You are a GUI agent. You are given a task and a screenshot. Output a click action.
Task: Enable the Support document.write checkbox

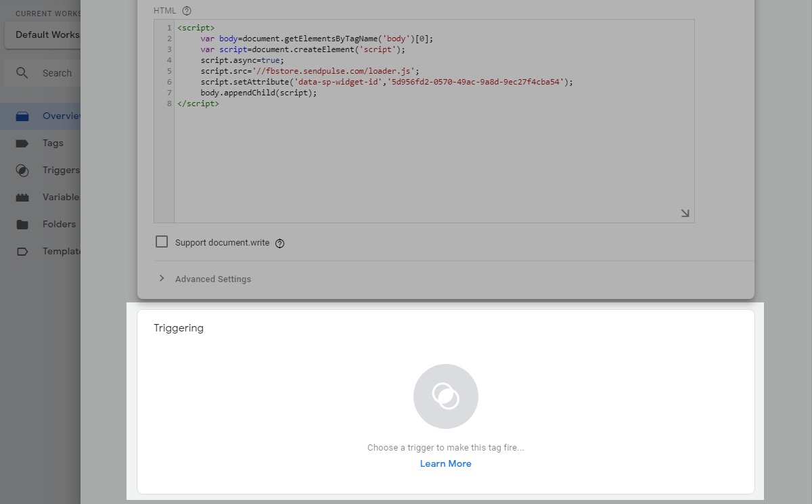[x=162, y=242]
